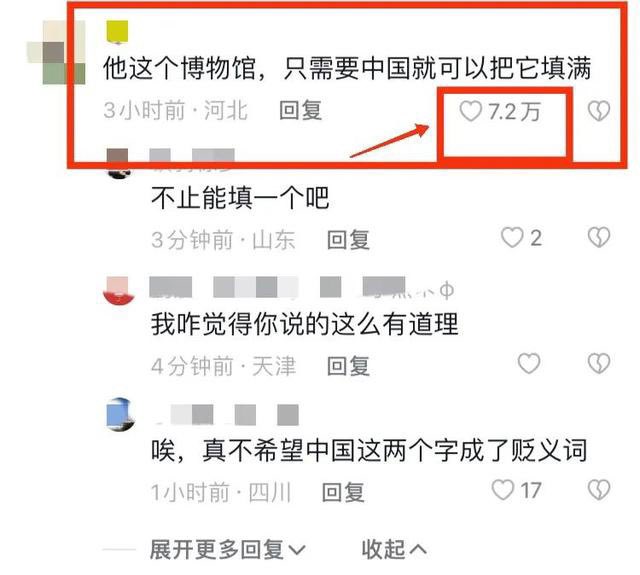Dislike the top comment from 河北
Viewport: 640px width, 575px height.
click(x=599, y=111)
